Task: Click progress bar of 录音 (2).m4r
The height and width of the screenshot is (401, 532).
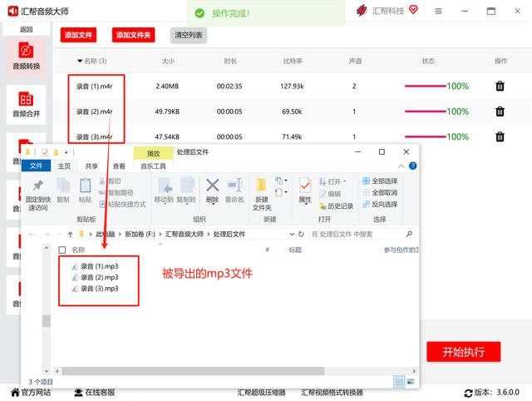Action: point(425,111)
